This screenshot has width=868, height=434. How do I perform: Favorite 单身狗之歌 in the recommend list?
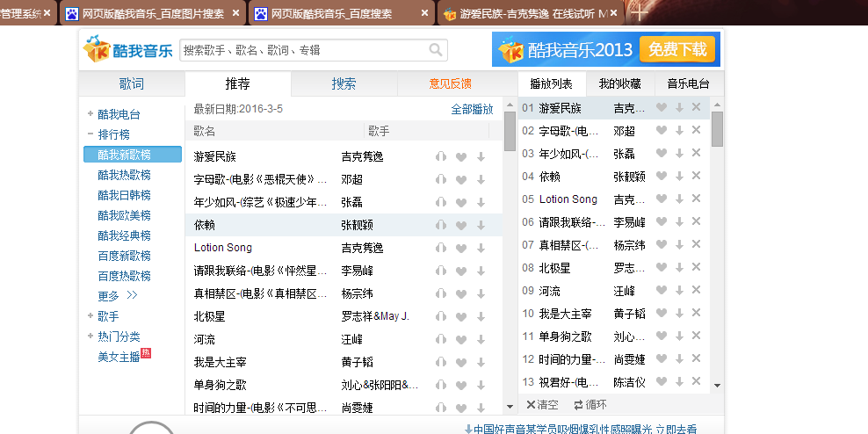(460, 386)
